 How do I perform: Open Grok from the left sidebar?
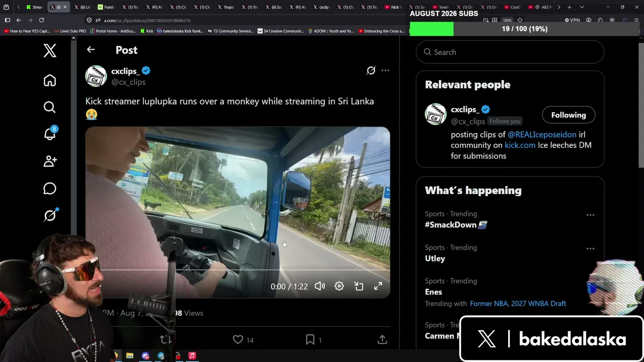click(50, 215)
